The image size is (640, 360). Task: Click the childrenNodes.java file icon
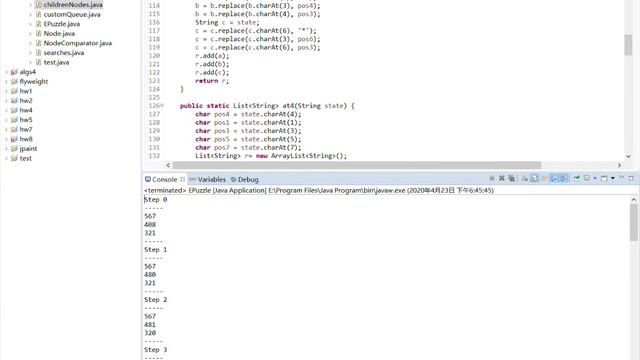[38, 4]
